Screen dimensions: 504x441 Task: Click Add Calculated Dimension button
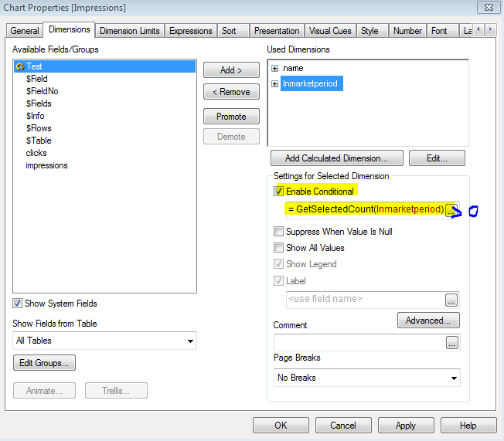(337, 158)
